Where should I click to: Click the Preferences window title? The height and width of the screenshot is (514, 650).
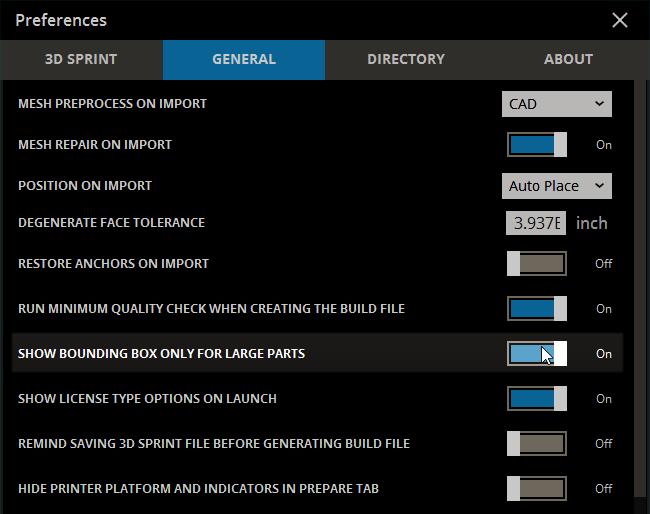click(x=61, y=20)
